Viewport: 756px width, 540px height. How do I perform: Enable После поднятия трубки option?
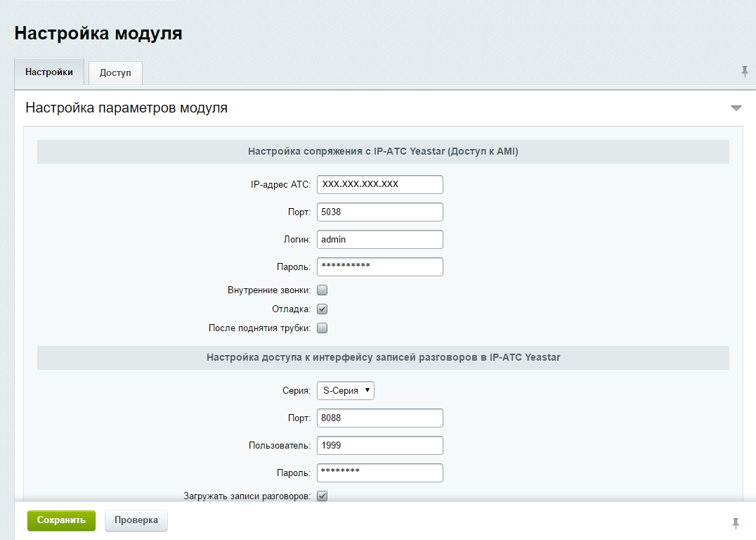pyautogui.click(x=321, y=327)
